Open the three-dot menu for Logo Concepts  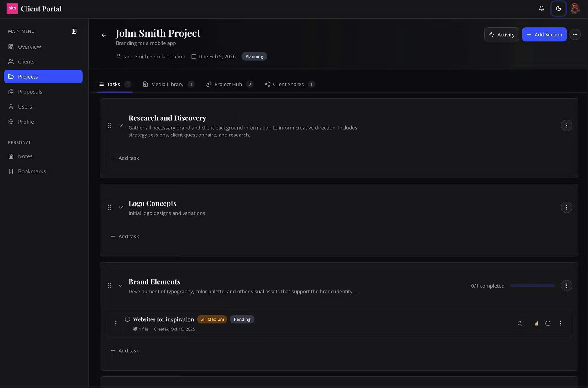click(x=566, y=207)
